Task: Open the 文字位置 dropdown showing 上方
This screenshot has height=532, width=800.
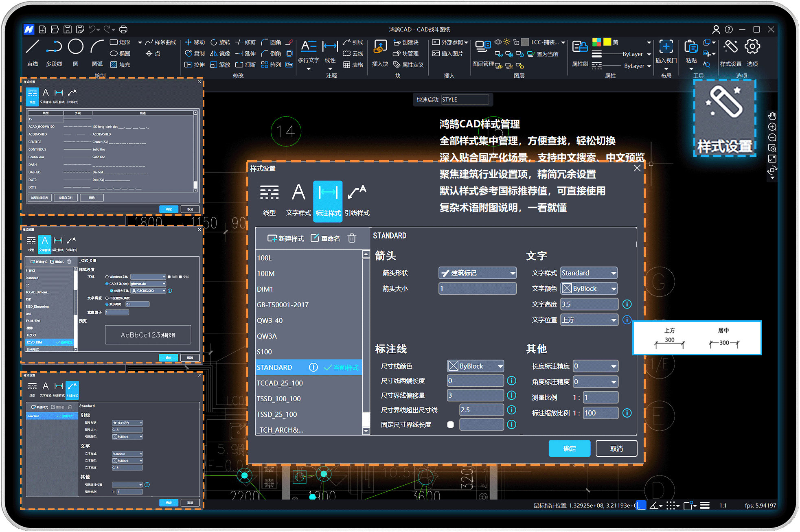Action: coord(589,320)
